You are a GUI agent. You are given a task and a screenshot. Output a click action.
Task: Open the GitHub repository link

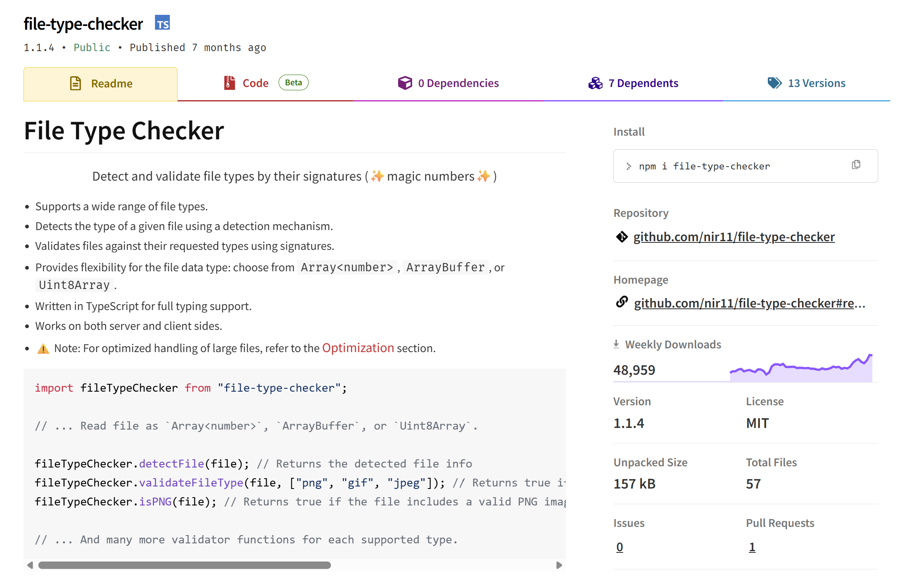click(734, 237)
